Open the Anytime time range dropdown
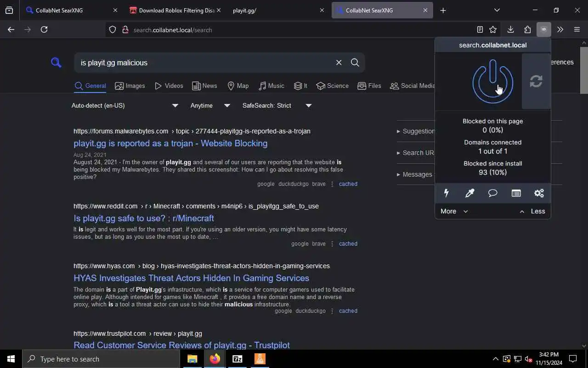Viewport: 588px width, 368px height. point(210,105)
